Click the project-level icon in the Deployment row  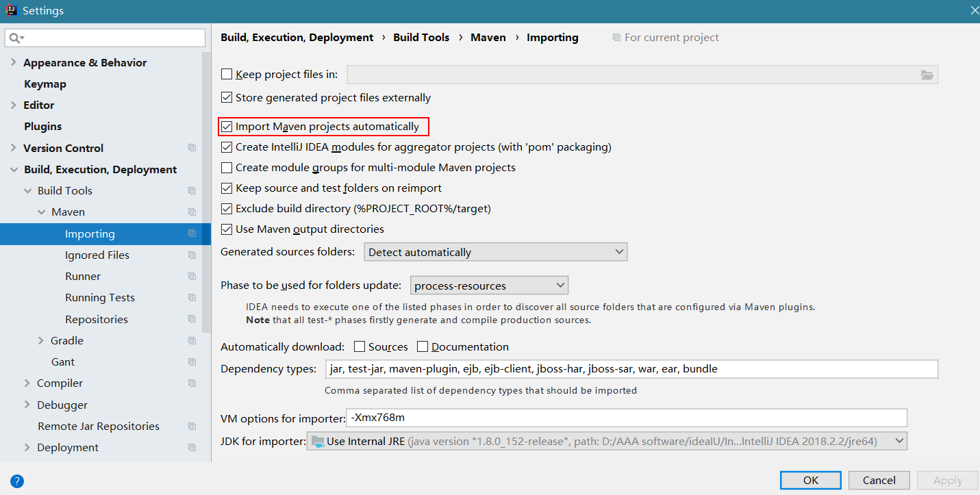(x=192, y=448)
